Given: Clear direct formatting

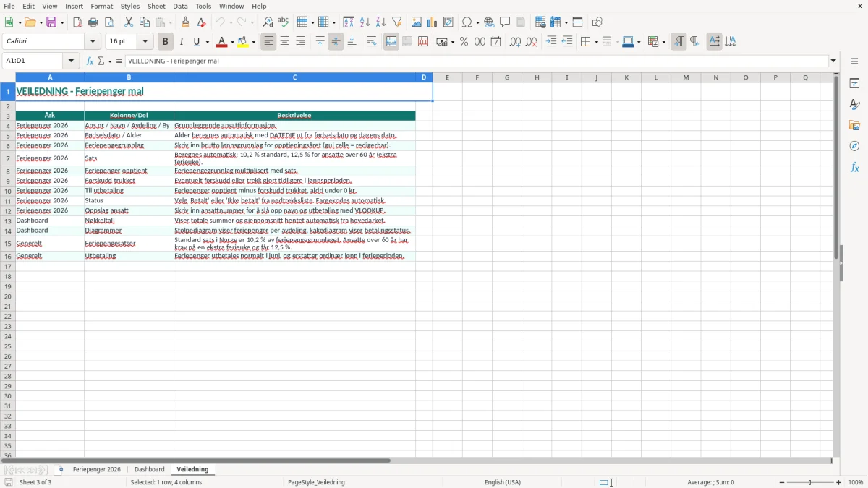Looking at the screenshot, I should [x=201, y=22].
